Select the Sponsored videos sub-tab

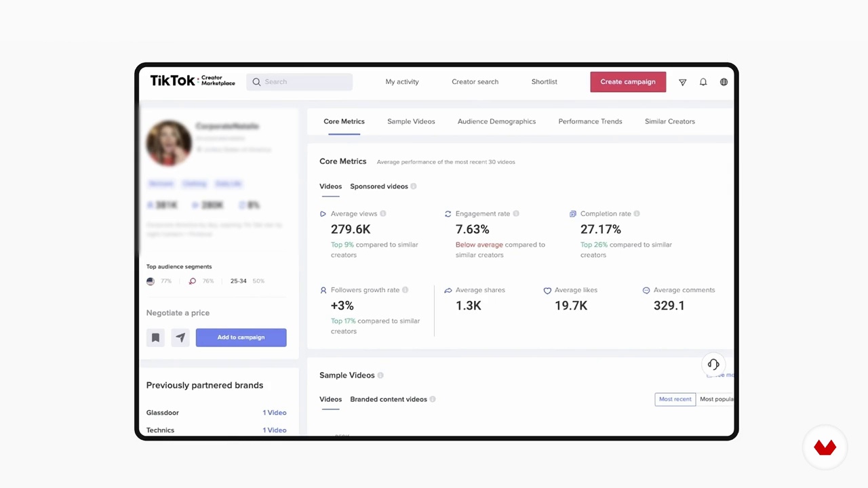point(379,186)
